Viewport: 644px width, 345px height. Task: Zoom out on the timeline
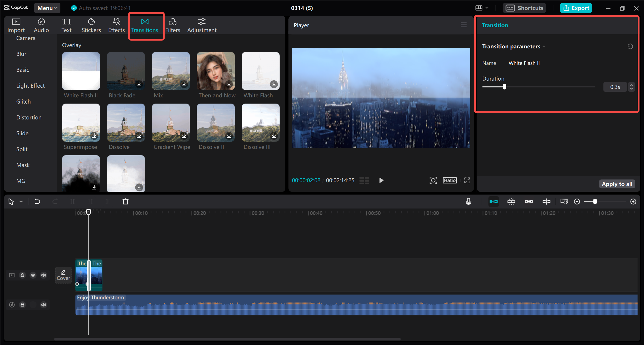click(x=577, y=201)
